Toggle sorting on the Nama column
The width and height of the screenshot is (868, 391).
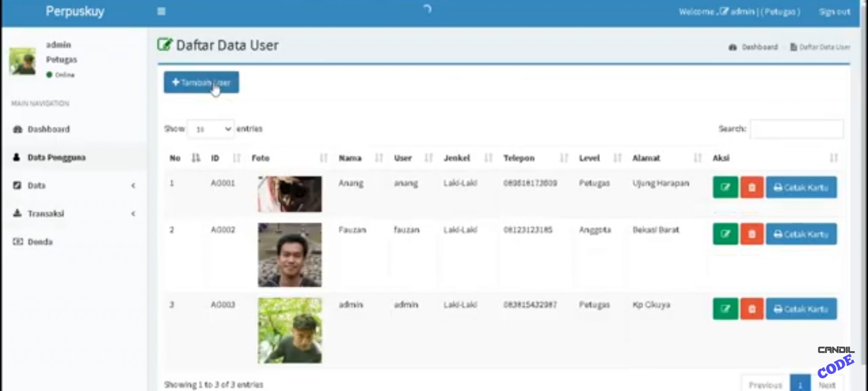[378, 158]
